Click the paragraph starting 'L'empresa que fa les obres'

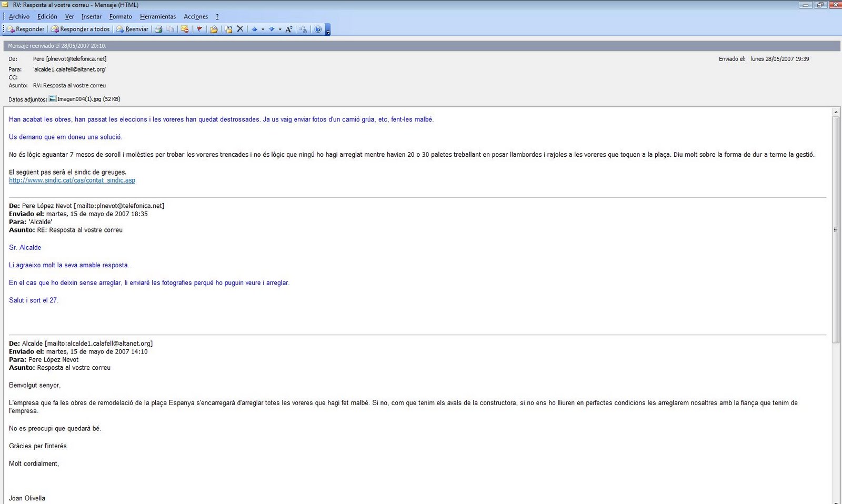(403, 407)
